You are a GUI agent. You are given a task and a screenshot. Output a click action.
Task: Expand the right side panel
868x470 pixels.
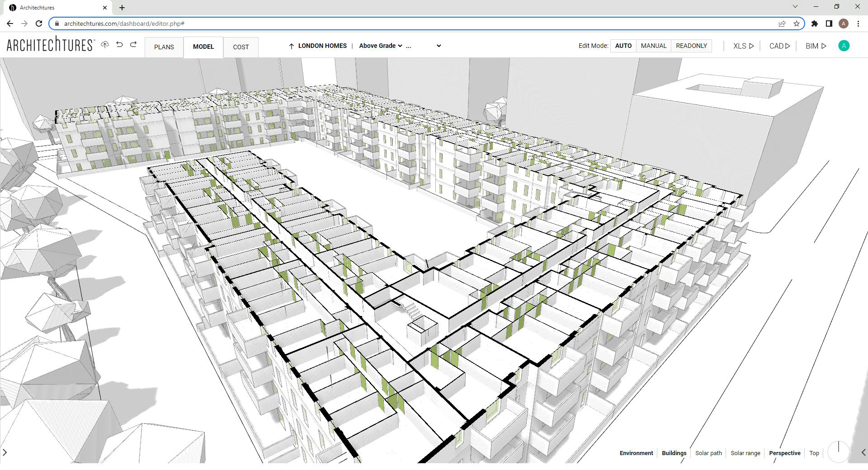coord(863,452)
